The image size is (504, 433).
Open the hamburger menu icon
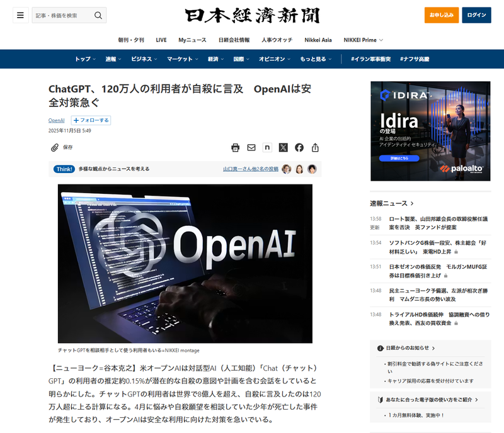tap(20, 15)
